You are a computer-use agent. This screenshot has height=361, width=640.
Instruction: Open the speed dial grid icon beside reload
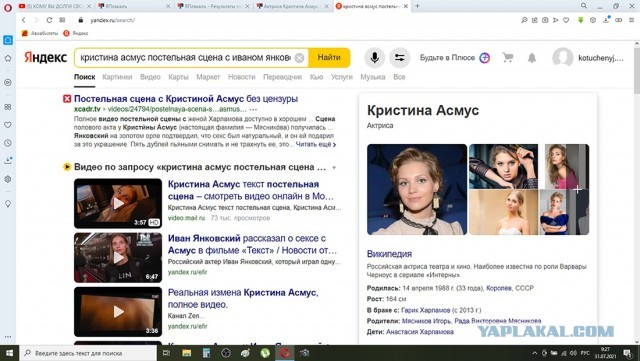click(62, 20)
